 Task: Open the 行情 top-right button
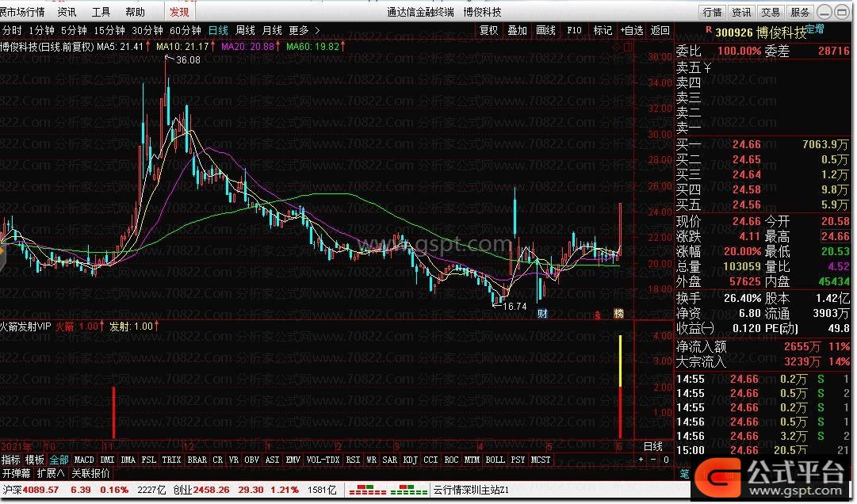(x=712, y=12)
